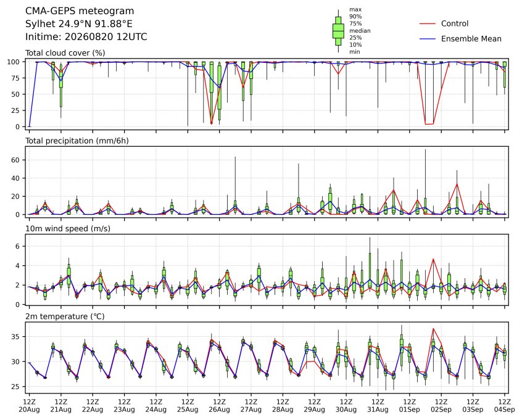Select the Control legend label
The width and height of the screenshot is (522, 420).
(x=455, y=23)
